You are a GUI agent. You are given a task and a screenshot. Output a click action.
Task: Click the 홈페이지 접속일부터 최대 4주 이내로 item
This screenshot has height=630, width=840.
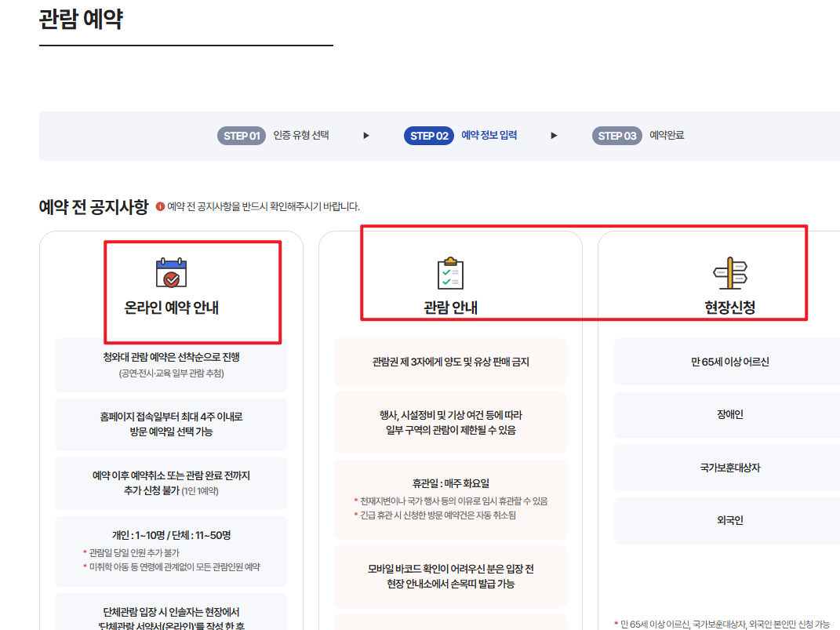pyautogui.click(x=172, y=424)
